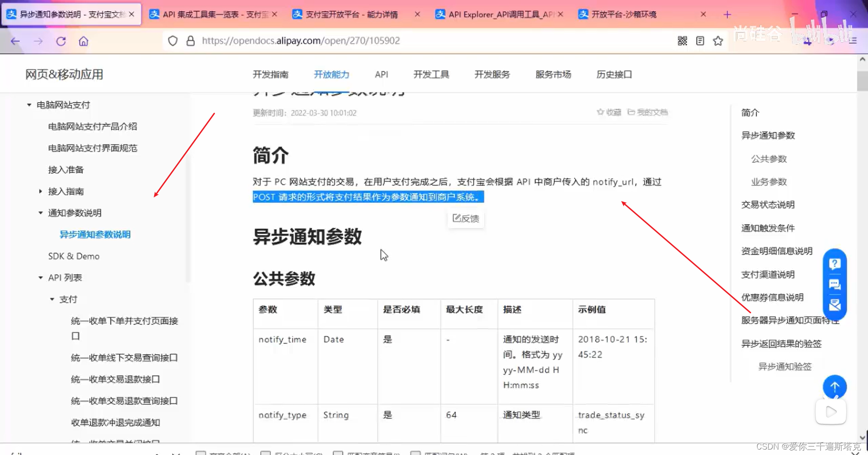Viewport: 868px width, 455px height.
Task: Open 统一收单交易退款接口 in sidebar
Action: tap(115, 380)
